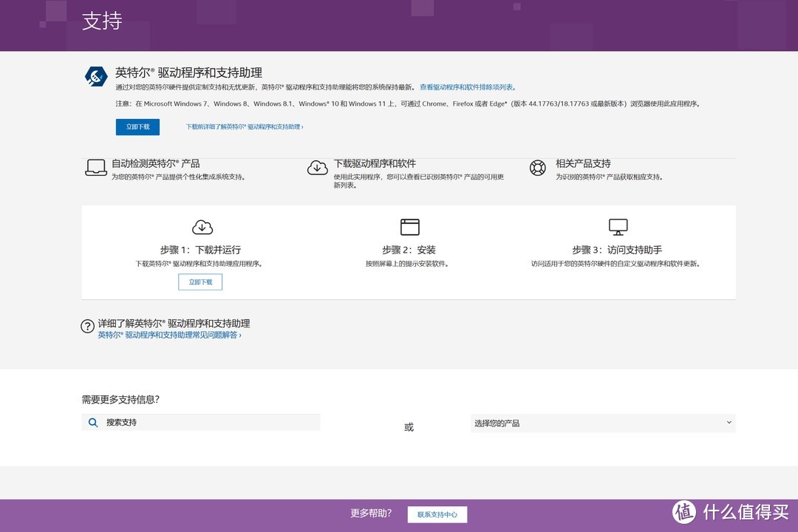Click the chevron arrow of the product dropdown
The width and height of the screenshot is (798, 532).
pos(729,423)
